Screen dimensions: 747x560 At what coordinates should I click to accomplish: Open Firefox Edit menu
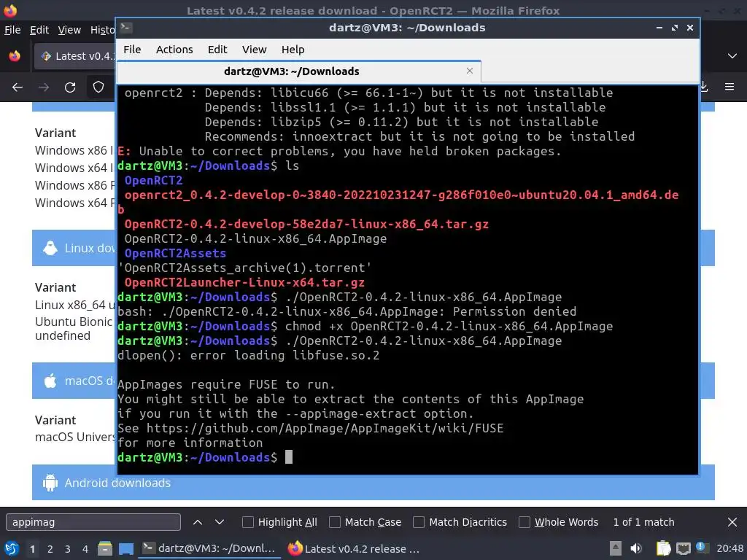(x=39, y=30)
